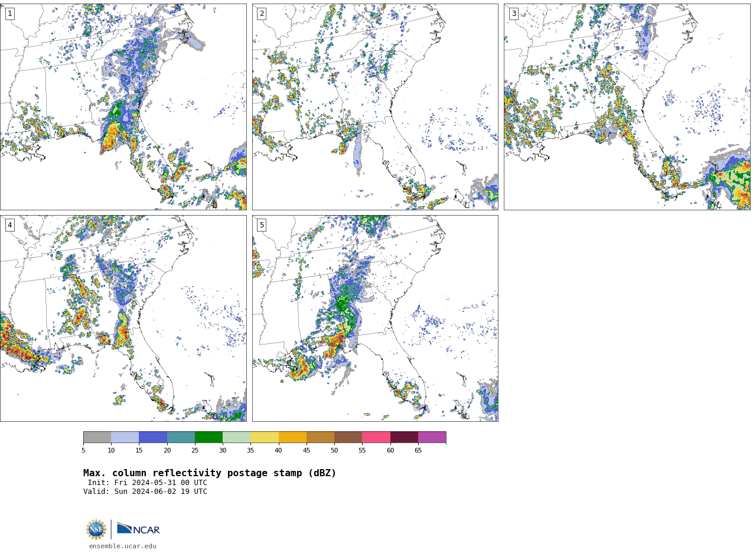Viewport: 756px width, 553px height.
Task: Click the colorbar tick label 50
Action: 334,451
